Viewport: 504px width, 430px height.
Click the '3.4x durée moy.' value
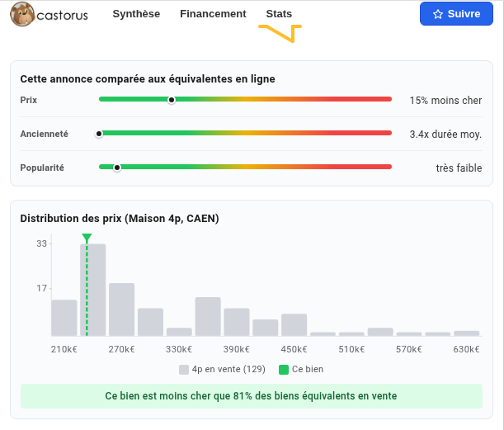tap(445, 134)
